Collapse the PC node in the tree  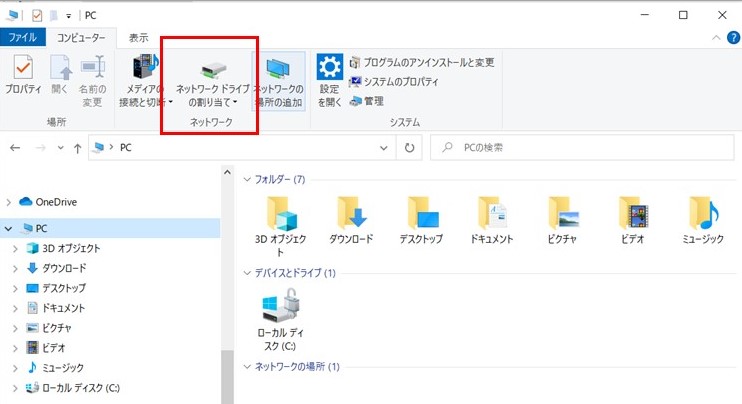click(9, 229)
